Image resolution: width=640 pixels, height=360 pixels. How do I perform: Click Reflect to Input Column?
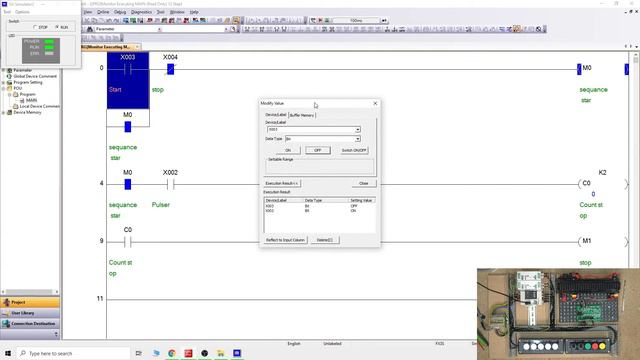[x=285, y=240]
